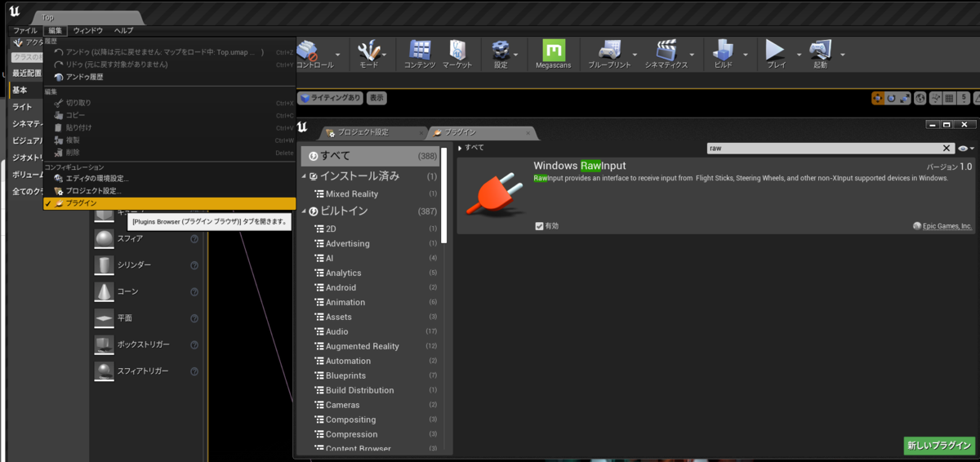Click the world/local coordinate globe icon

tap(920, 98)
